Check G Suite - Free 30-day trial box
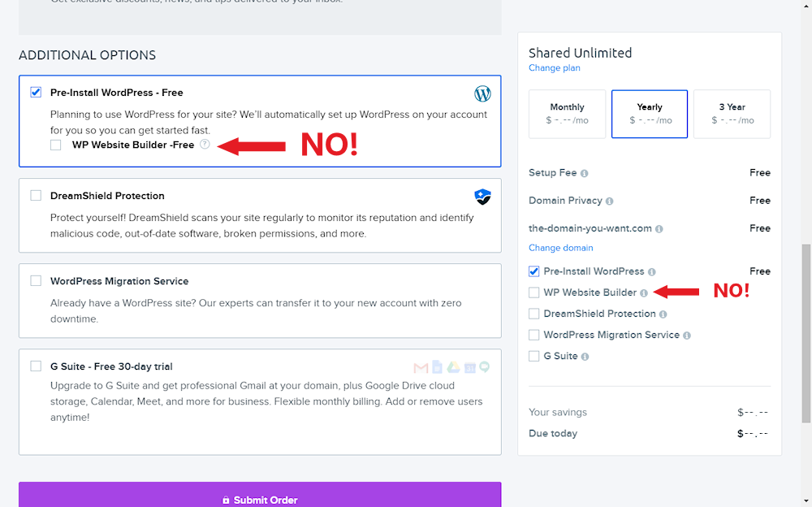812x507 pixels. pyautogui.click(x=36, y=366)
